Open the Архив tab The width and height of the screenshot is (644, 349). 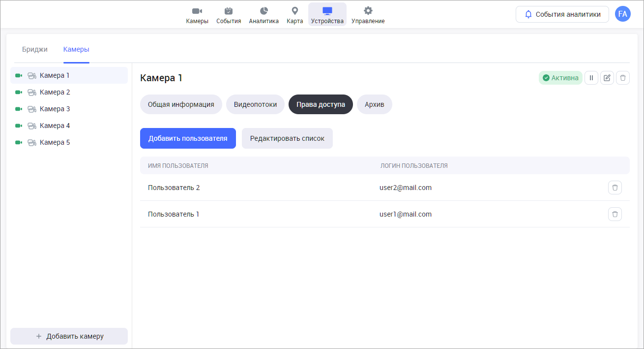pyautogui.click(x=374, y=104)
